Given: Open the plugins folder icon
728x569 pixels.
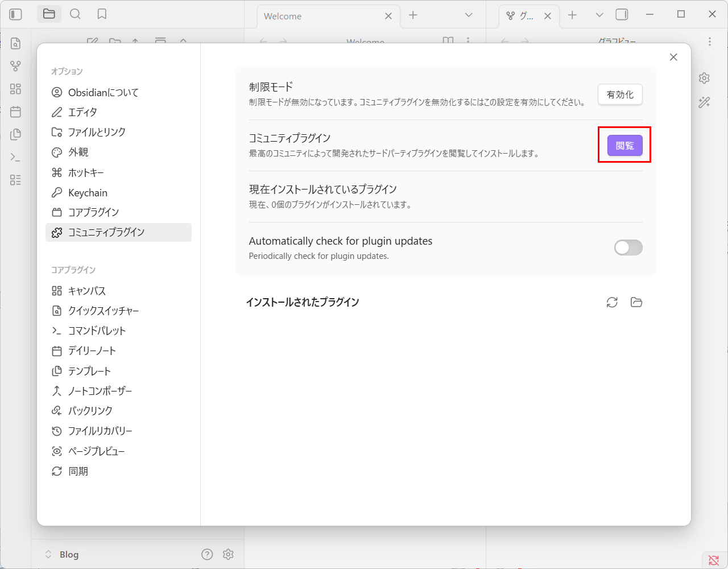Looking at the screenshot, I should pyautogui.click(x=636, y=302).
